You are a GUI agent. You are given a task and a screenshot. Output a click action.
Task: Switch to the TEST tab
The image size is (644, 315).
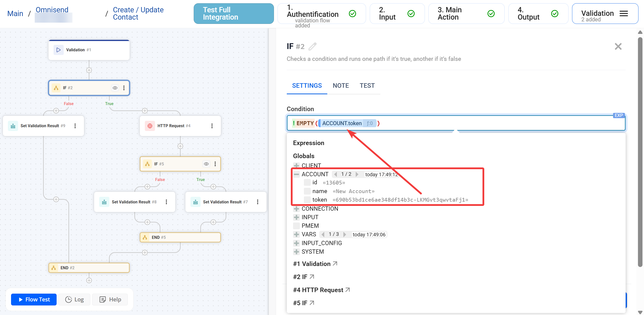(367, 85)
